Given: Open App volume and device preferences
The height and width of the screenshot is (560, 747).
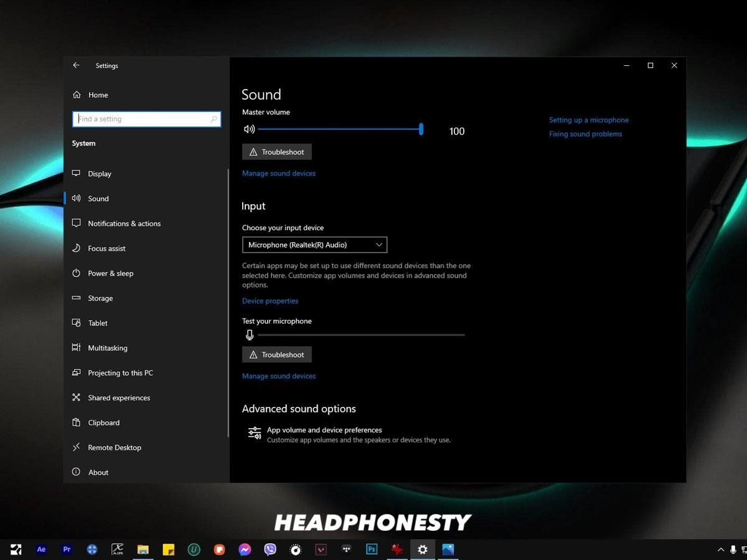Looking at the screenshot, I should 324,430.
